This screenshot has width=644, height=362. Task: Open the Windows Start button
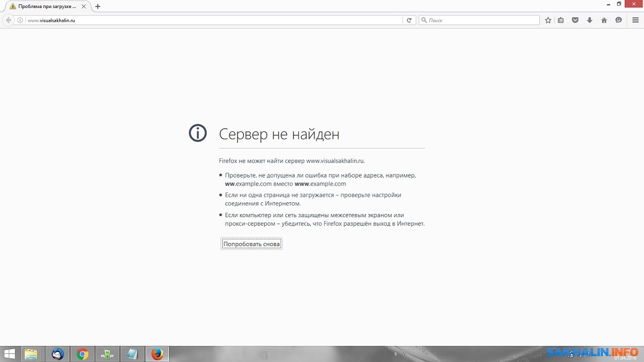[10, 354]
